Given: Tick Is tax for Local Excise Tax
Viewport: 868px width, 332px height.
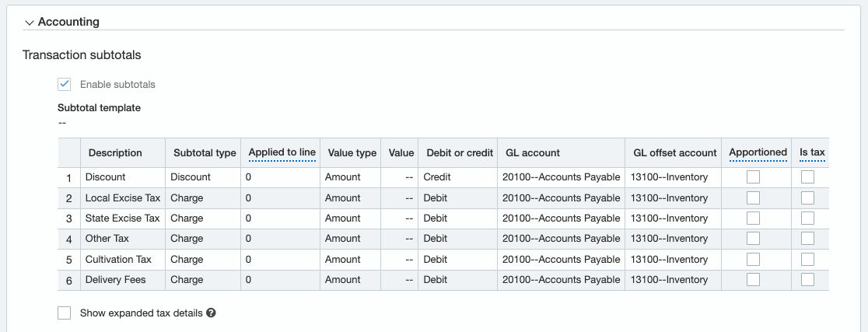Looking at the screenshot, I should (807, 197).
